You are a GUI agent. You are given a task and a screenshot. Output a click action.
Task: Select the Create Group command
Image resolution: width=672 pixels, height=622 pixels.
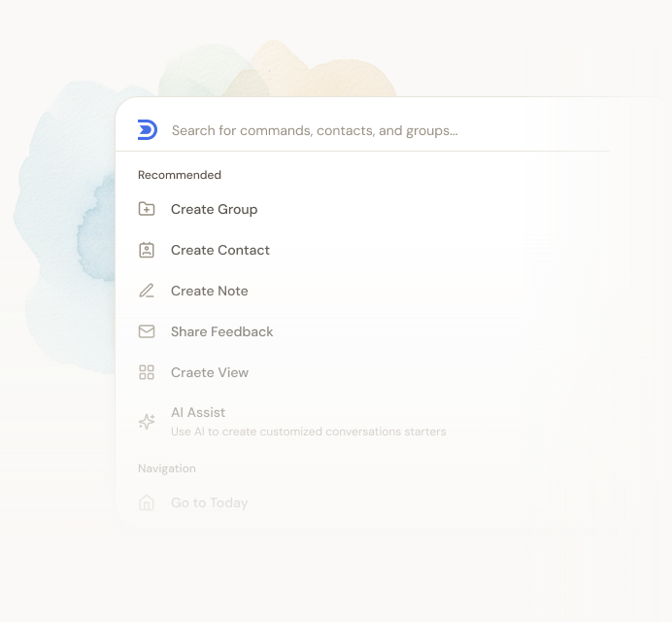[x=214, y=209]
